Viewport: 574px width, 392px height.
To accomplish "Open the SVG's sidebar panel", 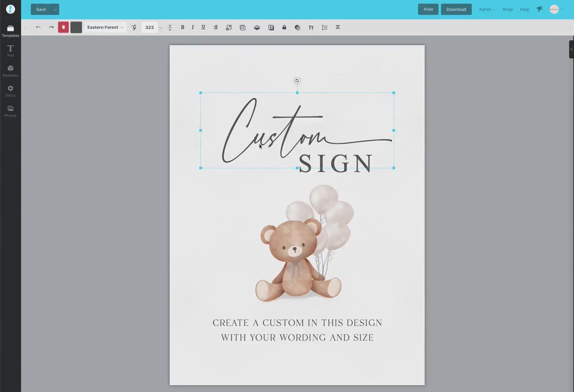I will (x=10, y=91).
